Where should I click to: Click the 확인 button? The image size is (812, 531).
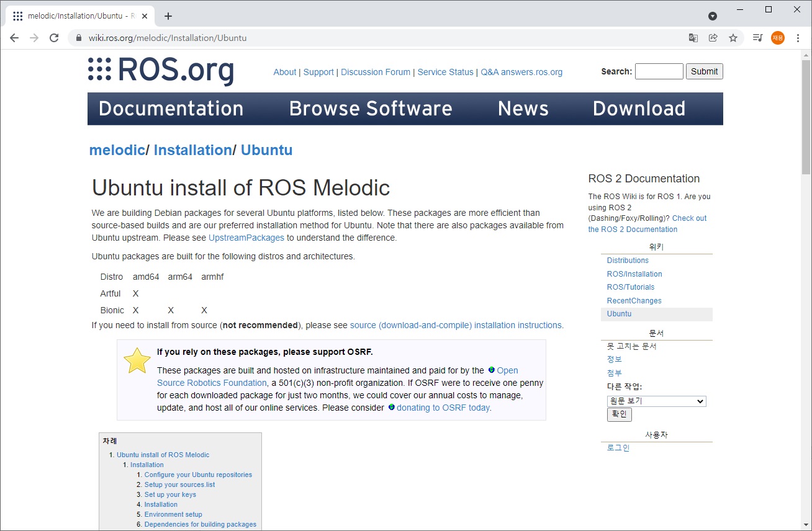[x=619, y=414]
